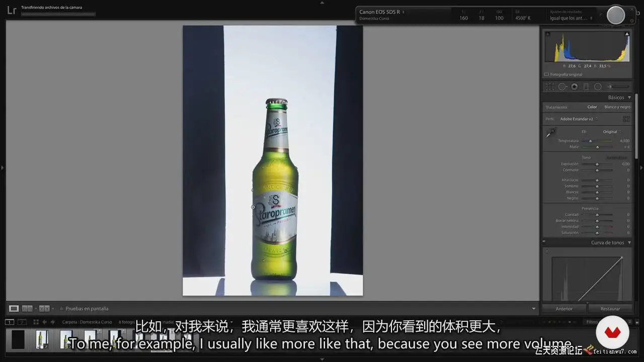This screenshot has width=644, height=362.
Task: Open second window display 2
Action: (22, 322)
